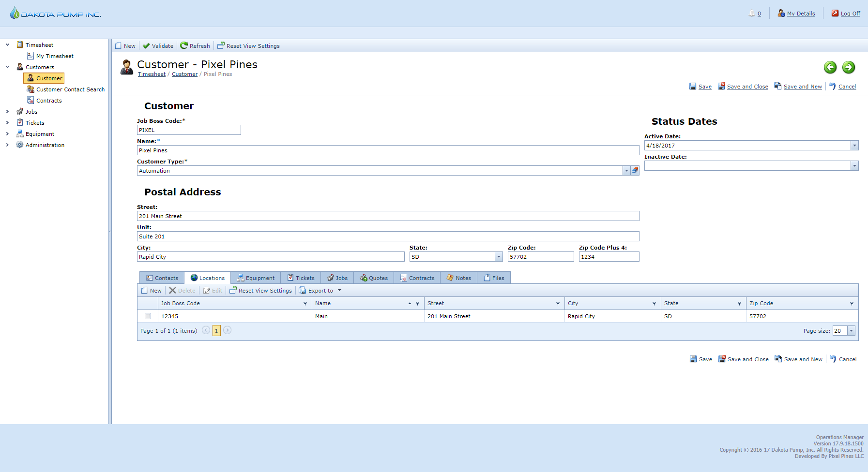
Task: Switch to the Quotes tab
Action: [374, 278]
